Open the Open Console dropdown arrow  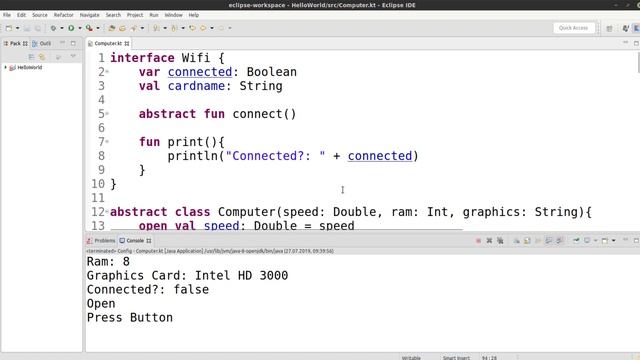613,241
